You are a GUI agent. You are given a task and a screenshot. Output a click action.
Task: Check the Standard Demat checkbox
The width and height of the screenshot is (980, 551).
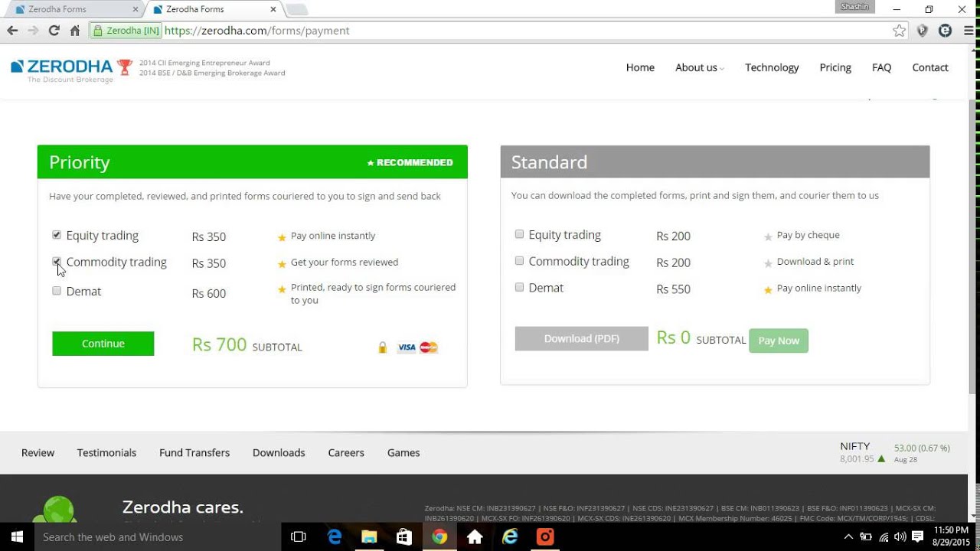pyautogui.click(x=519, y=287)
